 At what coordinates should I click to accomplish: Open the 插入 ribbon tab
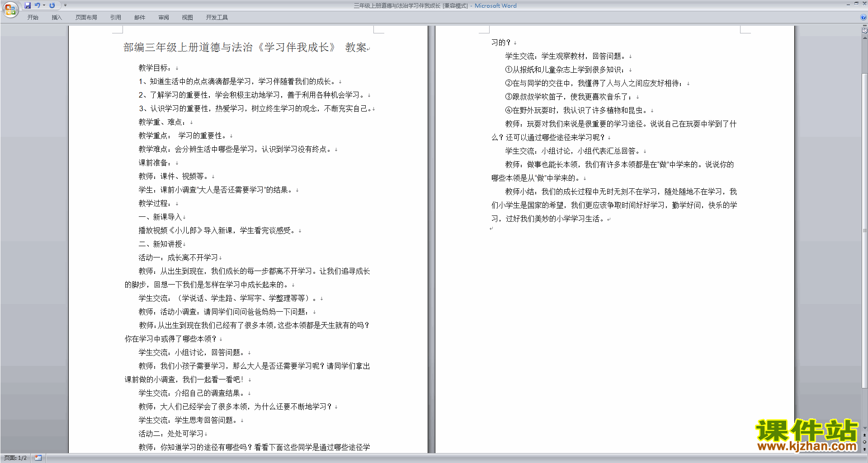pos(57,18)
